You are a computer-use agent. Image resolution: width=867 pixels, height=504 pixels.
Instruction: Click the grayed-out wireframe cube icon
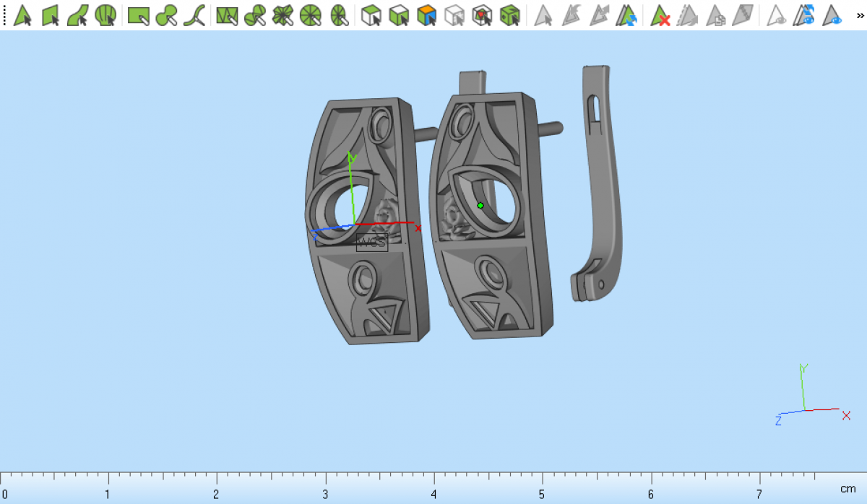click(454, 15)
